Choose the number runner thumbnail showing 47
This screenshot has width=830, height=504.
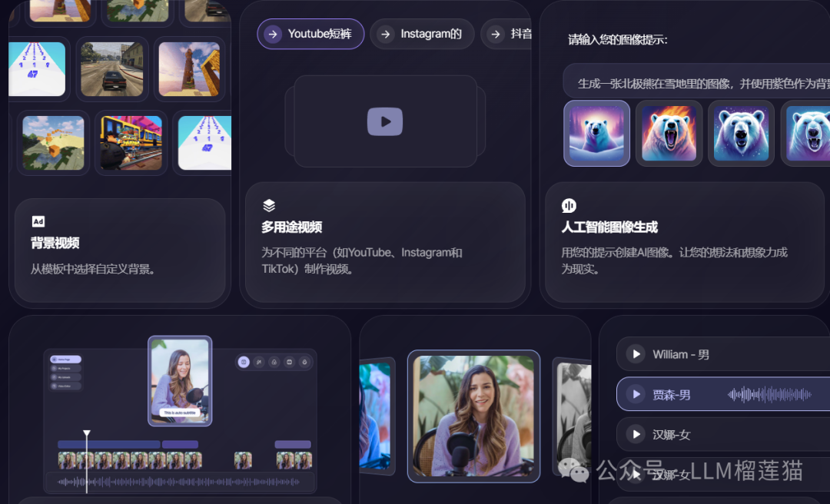pyautogui.click(x=37, y=69)
